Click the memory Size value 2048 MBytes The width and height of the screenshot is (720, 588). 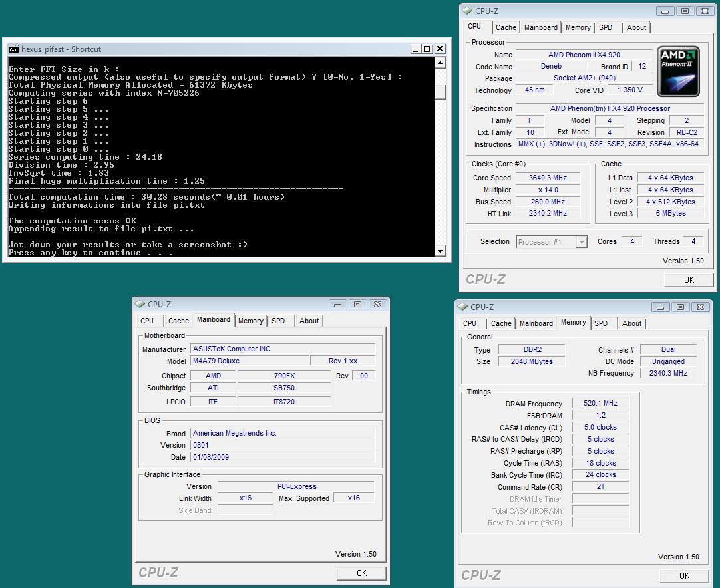pyautogui.click(x=532, y=361)
